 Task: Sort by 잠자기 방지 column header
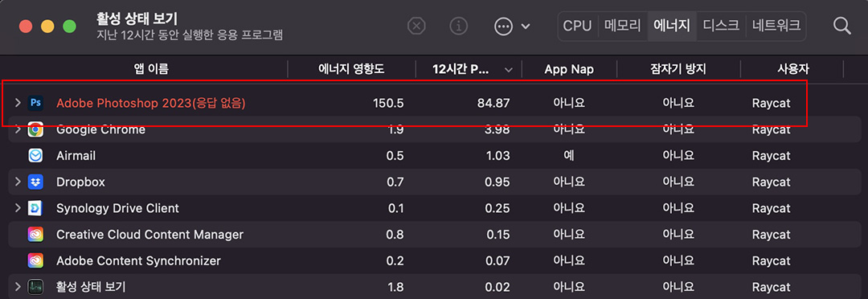(678, 69)
